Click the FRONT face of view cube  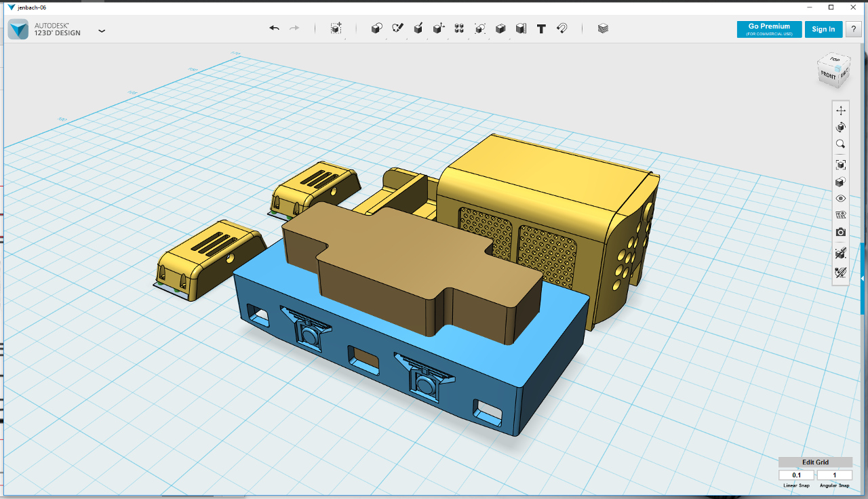pyautogui.click(x=829, y=75)
